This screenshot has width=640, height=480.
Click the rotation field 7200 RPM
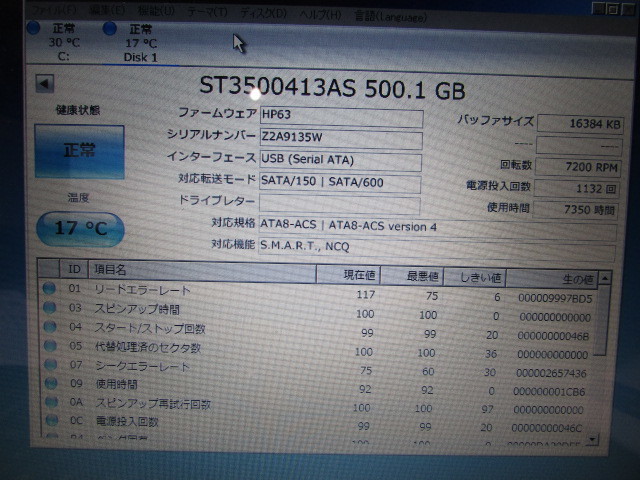tap(578, 167)
